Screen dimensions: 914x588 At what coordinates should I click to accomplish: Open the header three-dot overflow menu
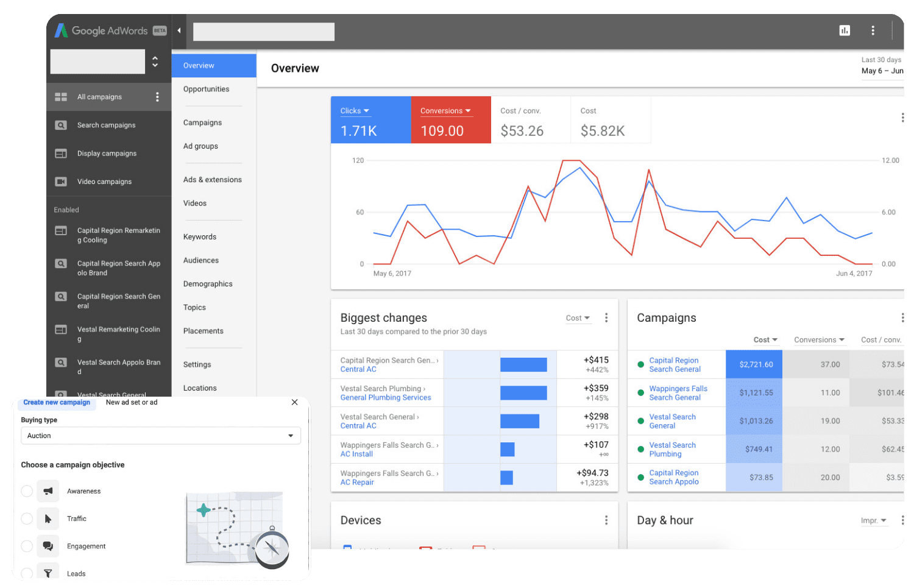(873, 30)
